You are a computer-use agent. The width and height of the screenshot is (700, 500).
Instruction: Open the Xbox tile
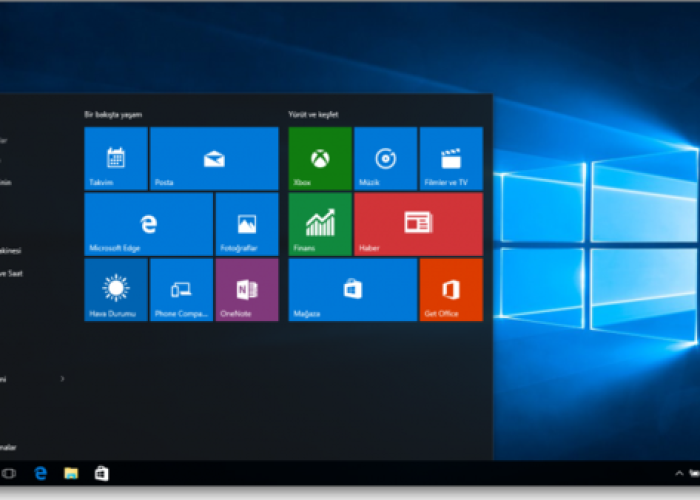click(320, 158)
